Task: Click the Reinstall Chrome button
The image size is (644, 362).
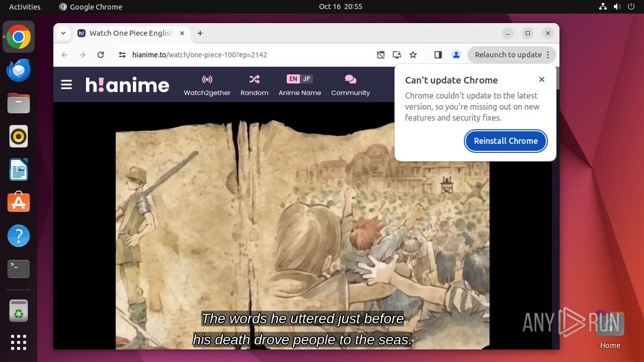Action: (x=506, y=141)
